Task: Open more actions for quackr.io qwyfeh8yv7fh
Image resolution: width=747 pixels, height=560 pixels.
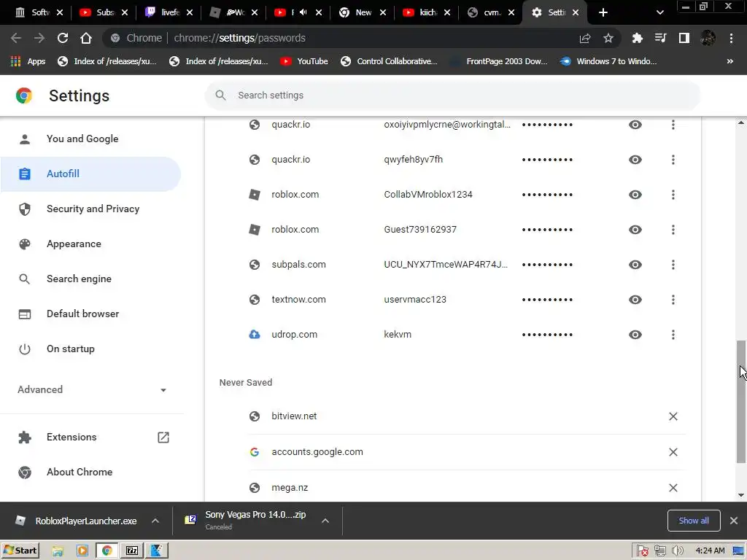Action: tap(673, 160)
